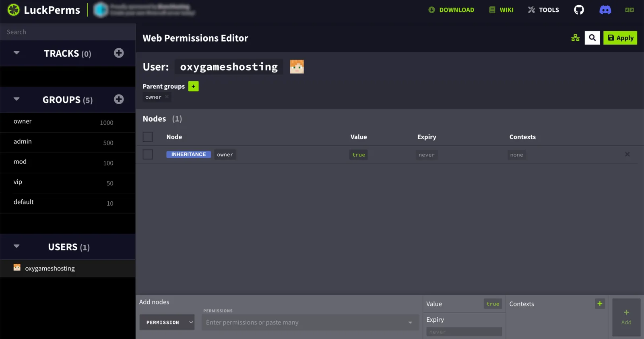Click the blurred sponsor banner
The image size is (644, 339).
click(144, 10)
